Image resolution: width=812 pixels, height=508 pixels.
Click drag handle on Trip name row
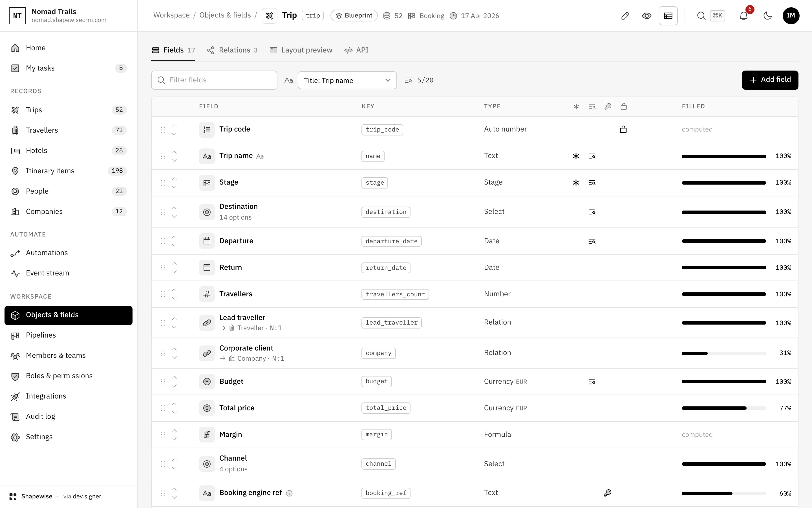pyautogui.click(x=163, y=156)
